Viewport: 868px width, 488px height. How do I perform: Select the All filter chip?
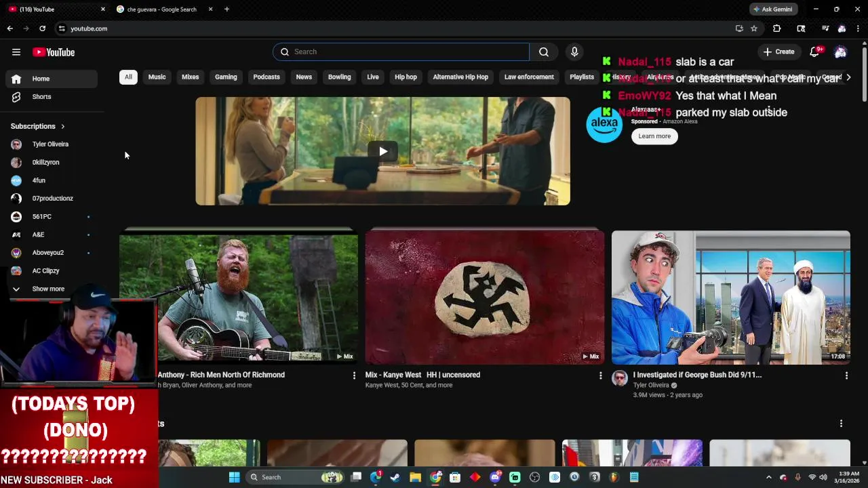pos(128,77)
